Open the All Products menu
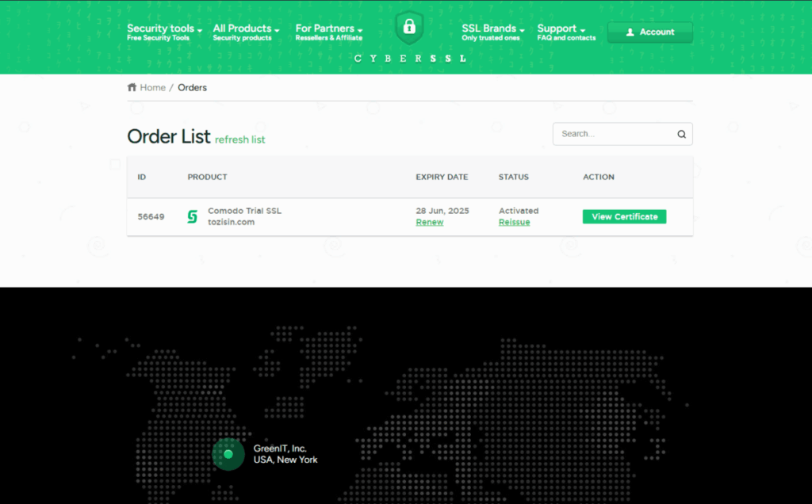812x504 pixels. pyautogui.click(x=246, y=32)
